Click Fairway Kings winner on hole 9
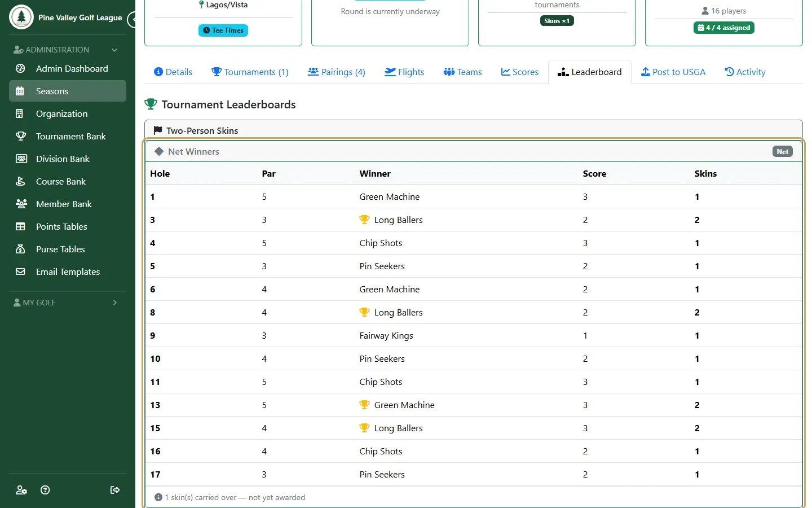 (386, 335)
